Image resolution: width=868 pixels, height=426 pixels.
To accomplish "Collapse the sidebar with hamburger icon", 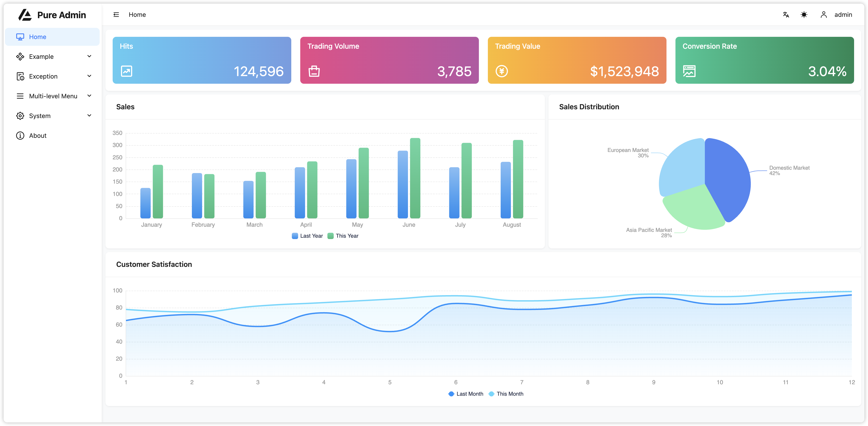I will click(x=116, y=15).
